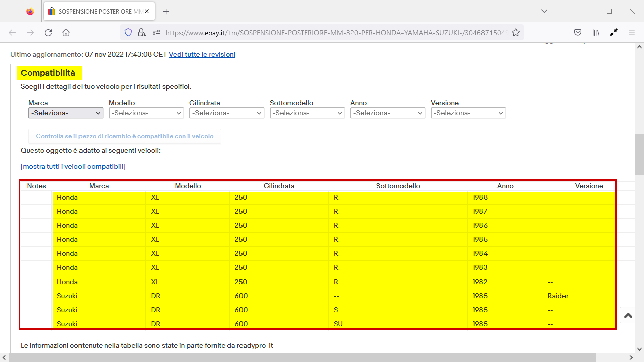644x362 pixels.
Task: Open the list all tabs chevron
Action: (x=544, y=11)
